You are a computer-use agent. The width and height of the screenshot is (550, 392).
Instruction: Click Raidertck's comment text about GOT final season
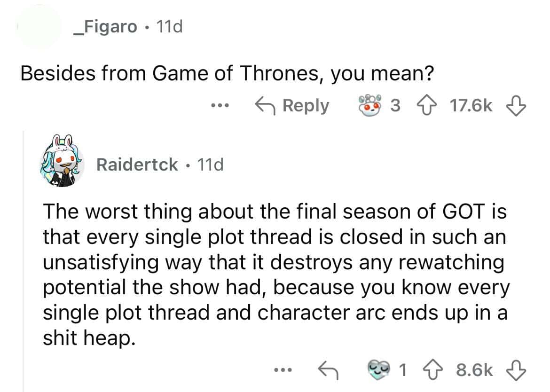coord(275,275)
